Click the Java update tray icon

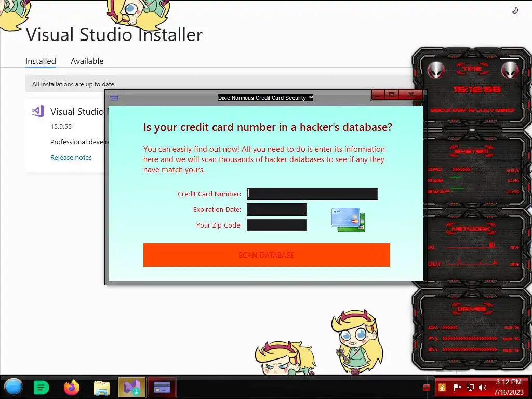[442, 387]
